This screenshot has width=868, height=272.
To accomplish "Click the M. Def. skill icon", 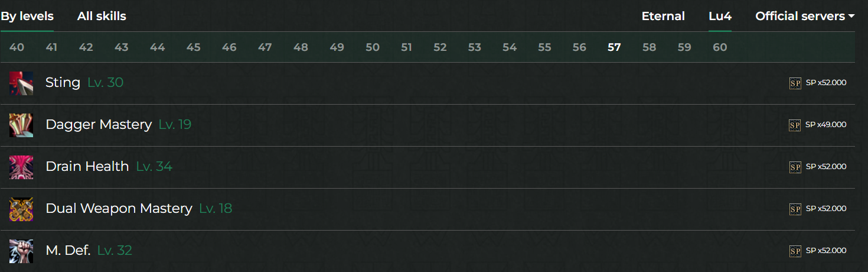I will click(21, 251).
